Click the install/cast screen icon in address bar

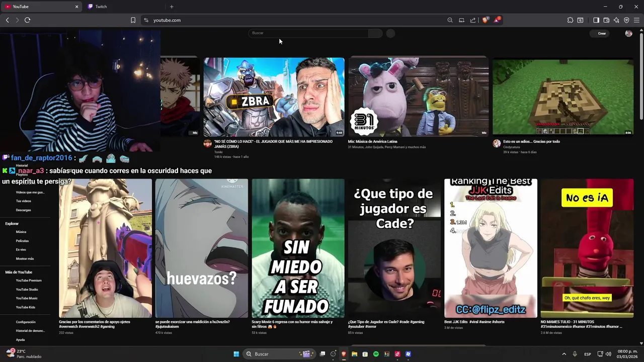point(461,20)
